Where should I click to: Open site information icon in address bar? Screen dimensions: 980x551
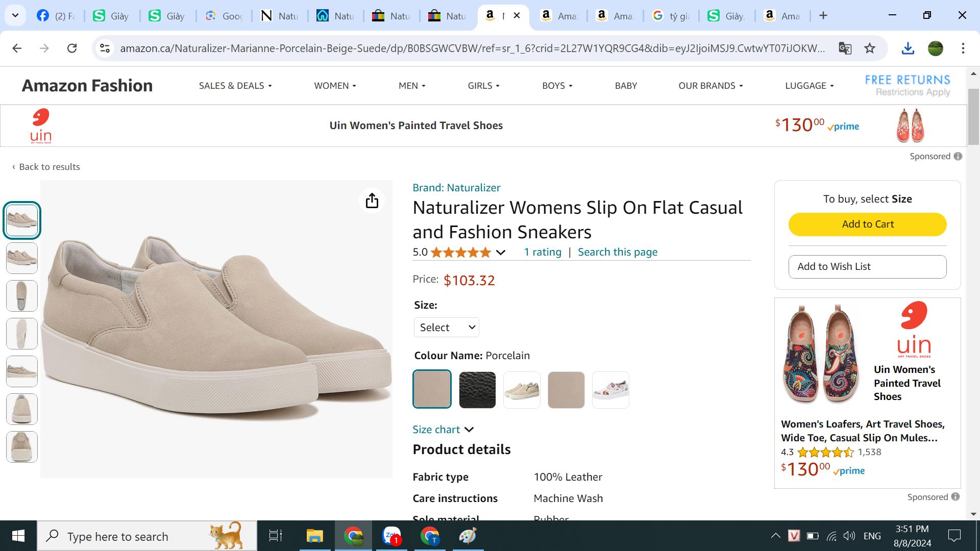(x=105, y=48)
